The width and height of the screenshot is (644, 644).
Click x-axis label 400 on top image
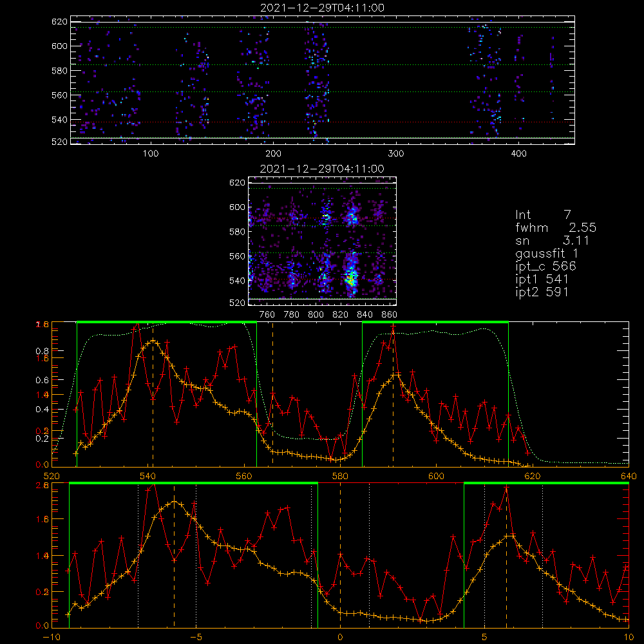click(518, 154)
